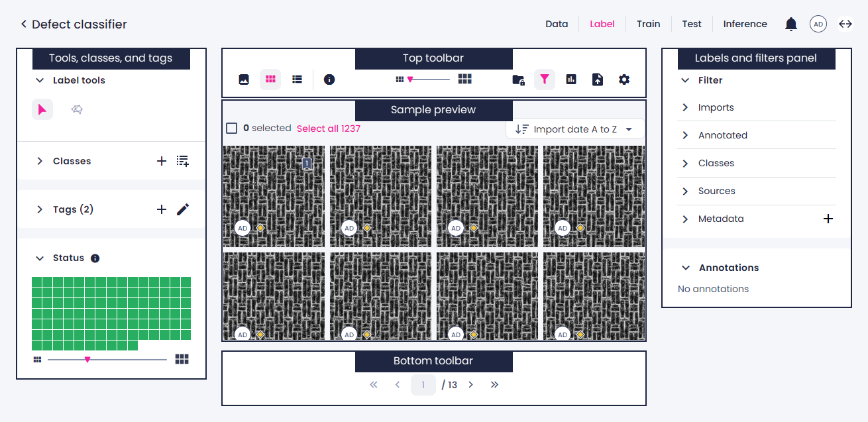
Task: Expand the Imports filter
Action: [686, 107]
